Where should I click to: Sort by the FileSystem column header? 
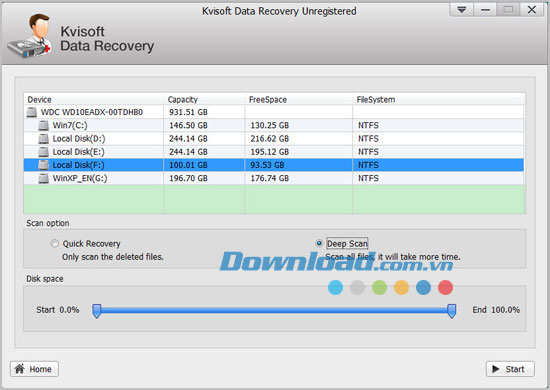coord(439,100)
